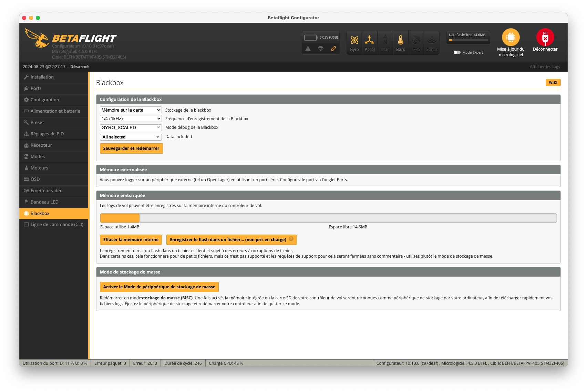Click Effacer la mémoire interne button
587x392 pixels.
tap(131, 240)
